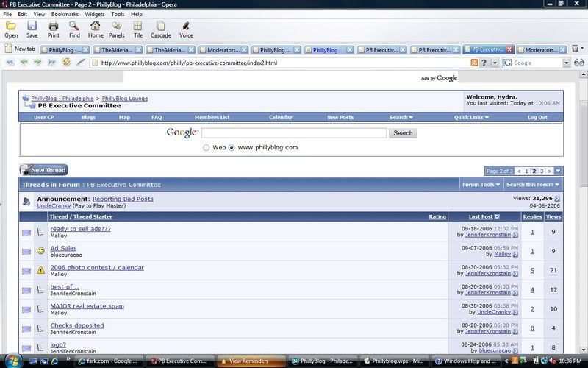
Task: Click Log Out in forum navbar
Action: [x=537, y=117]
